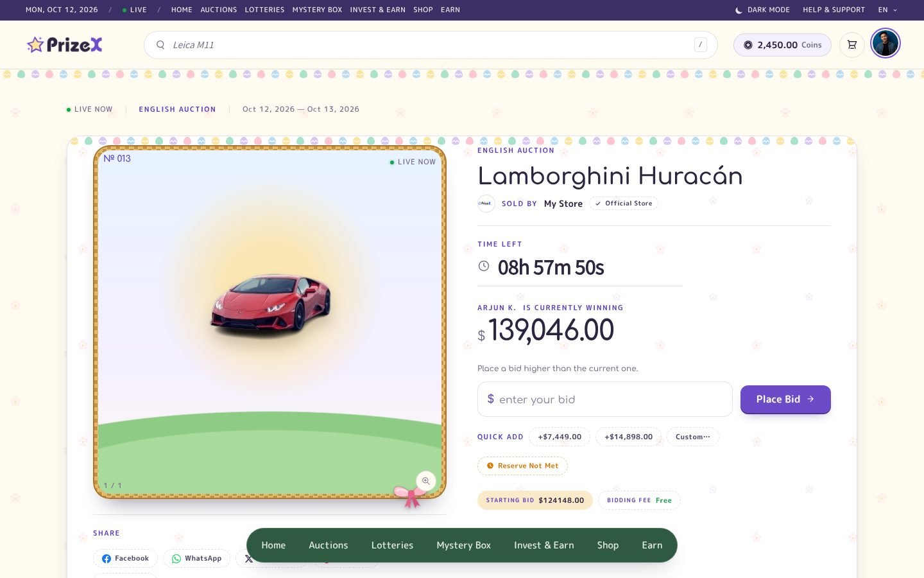Click the STARTING BID $124148.00 label
This screenshot has height=578, width=924.
coord(535,500)
